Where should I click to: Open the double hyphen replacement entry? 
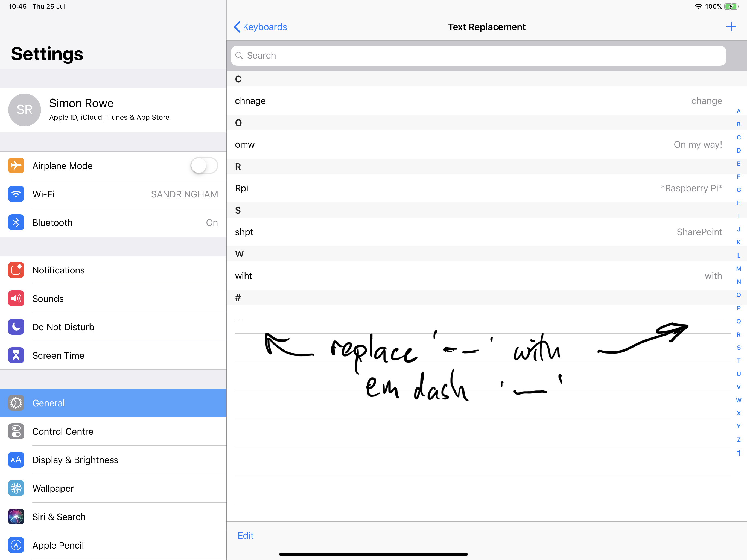pyautogui.click(x=478, y=320)
